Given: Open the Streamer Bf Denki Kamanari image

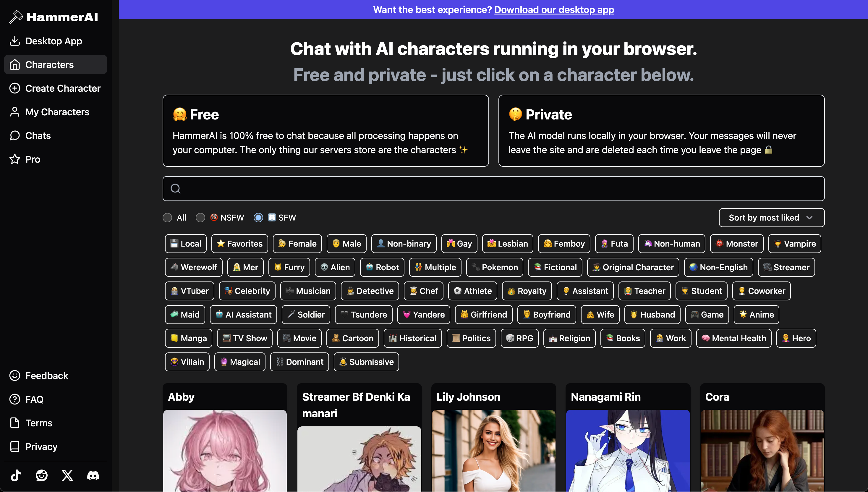Looking at the screenshot, I should click(x=359, y=459).
